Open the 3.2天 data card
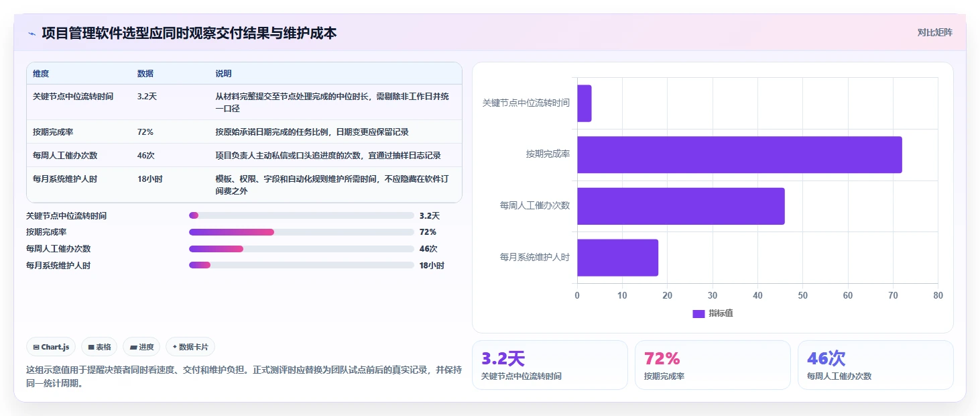The height and width of the screenshot is (416, 980). click(550, 365)
